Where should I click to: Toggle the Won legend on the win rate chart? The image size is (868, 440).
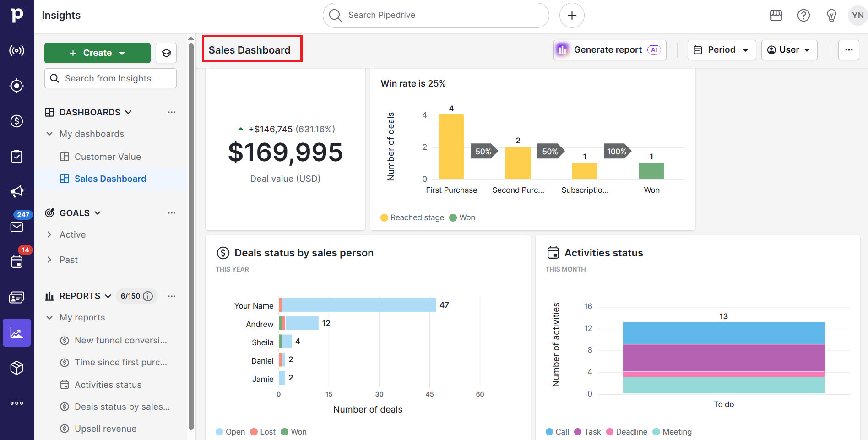[x=462, y=217]
